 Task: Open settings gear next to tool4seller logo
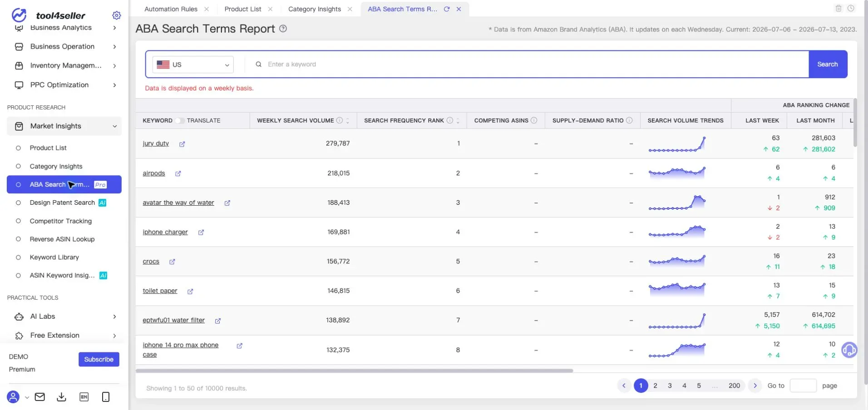coord(117,15)
